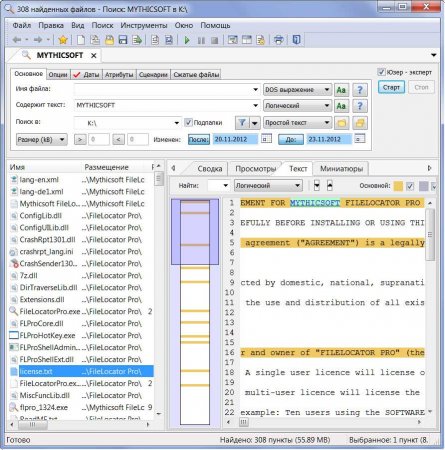Viewport: 445px width, 450px height.
Task: Select 'crashrpt_lang.ini' in the file list
Action: [81, 252]
